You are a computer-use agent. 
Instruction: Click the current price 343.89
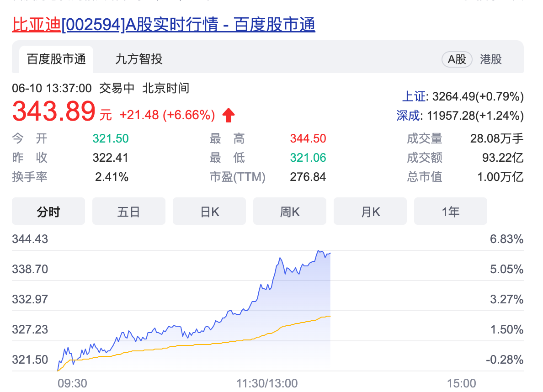point(53,111)
